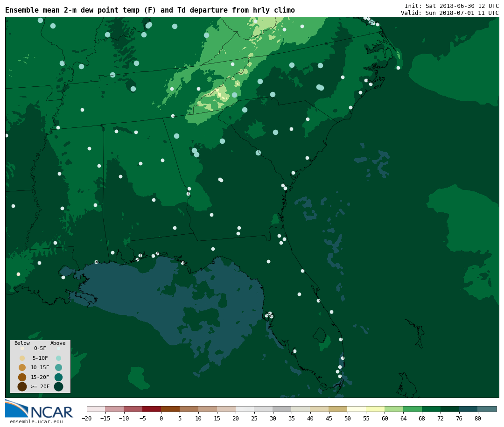Click the '5-10F' legend label
504x427 pixels.
40,358
